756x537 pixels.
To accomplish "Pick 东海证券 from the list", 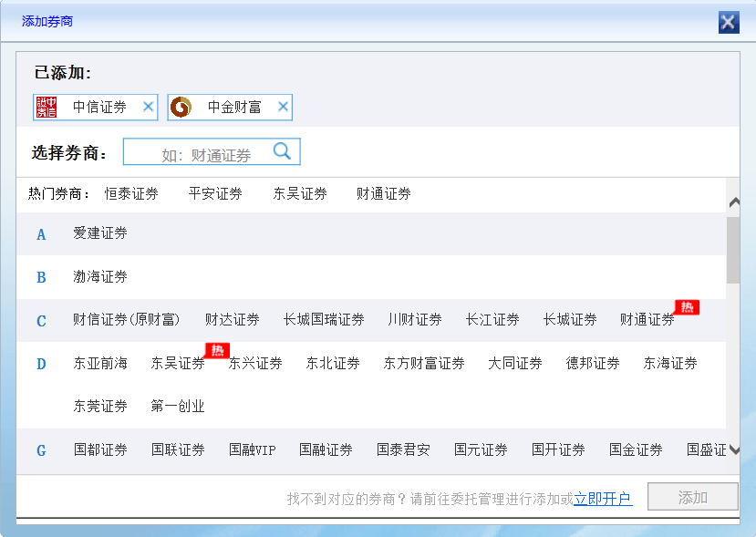I will (x=670, y=364).
